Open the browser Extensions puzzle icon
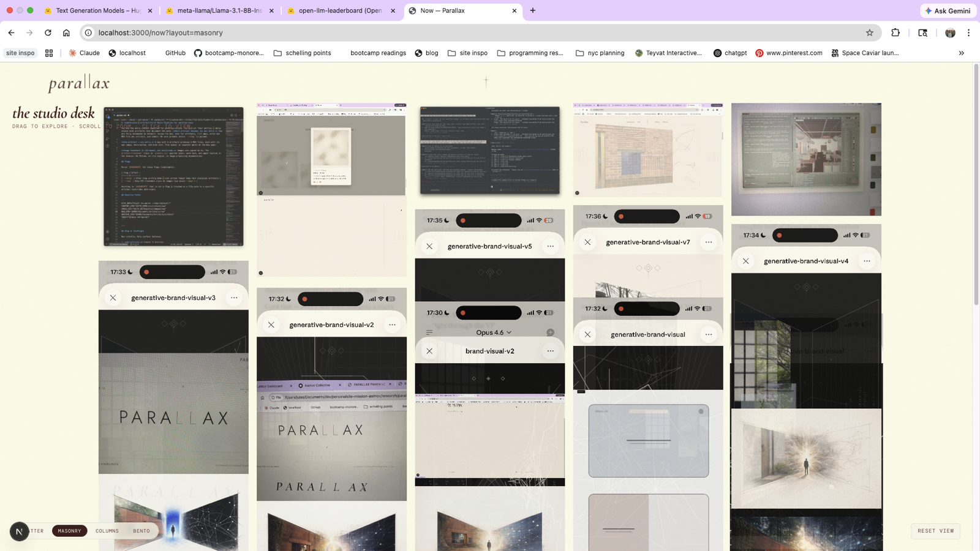 (895, 33)
